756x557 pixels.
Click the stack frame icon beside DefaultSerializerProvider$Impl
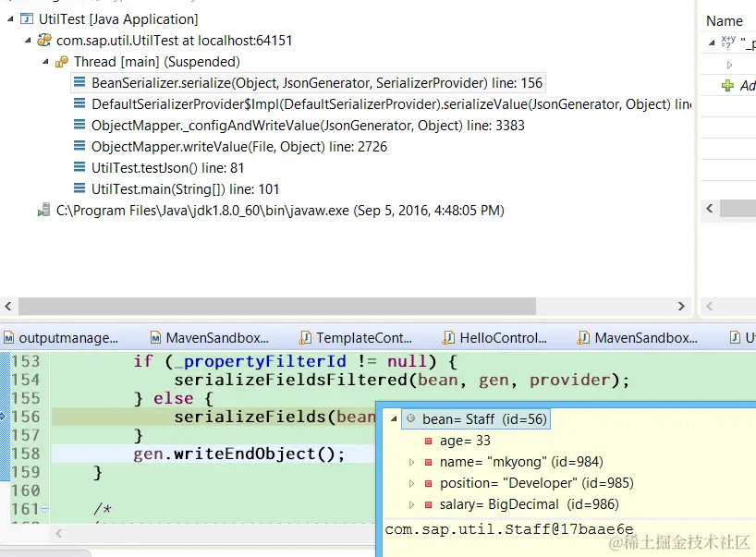[x=79, y=103]
